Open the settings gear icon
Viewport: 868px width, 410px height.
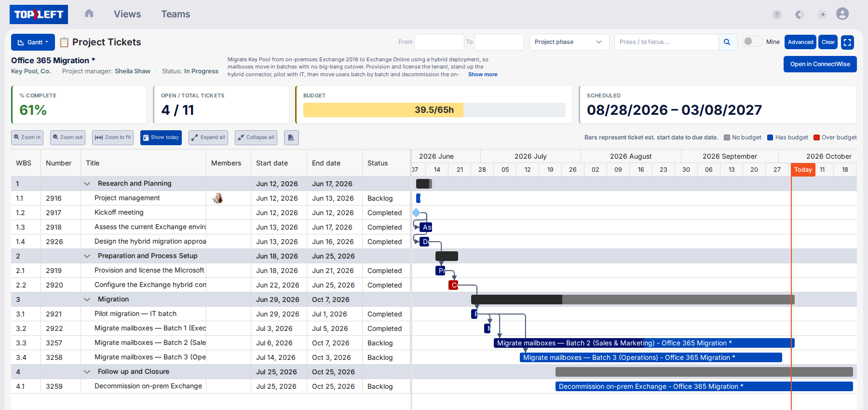800,14
